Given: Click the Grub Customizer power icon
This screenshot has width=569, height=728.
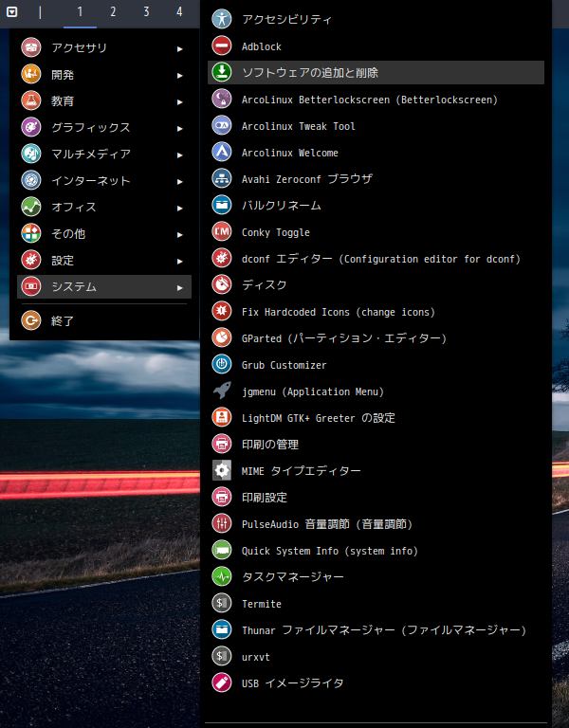Looking at the screenshot, I should [222, 364].
